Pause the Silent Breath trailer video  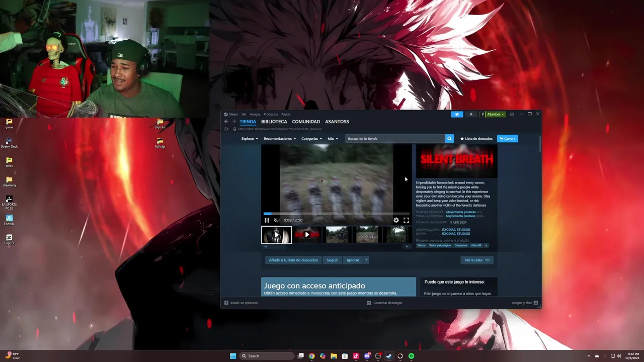click(267, 220)
